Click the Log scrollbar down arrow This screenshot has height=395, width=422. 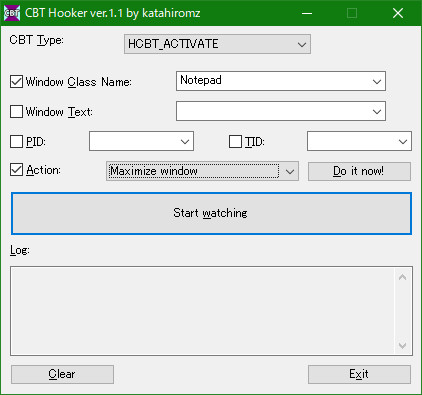point(402,345)
